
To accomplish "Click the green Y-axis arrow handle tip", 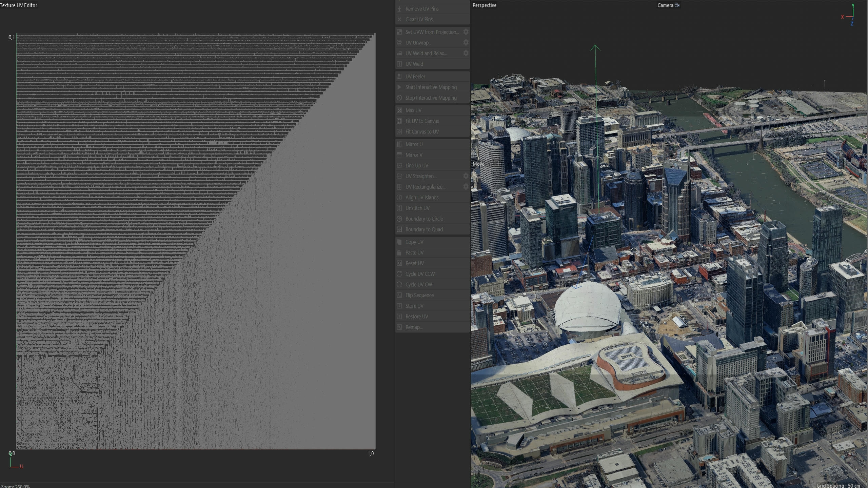I will coord(595,47).
